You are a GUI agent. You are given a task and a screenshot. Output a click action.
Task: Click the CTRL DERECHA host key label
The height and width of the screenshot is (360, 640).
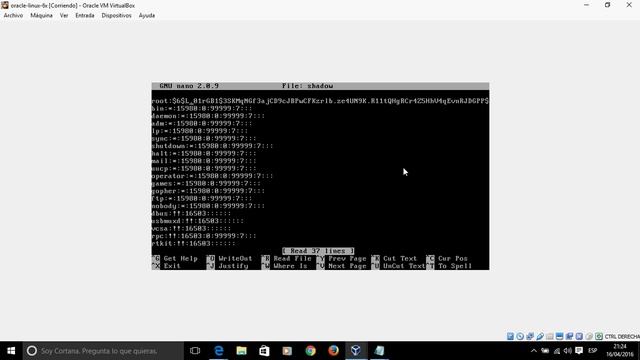point(622,336)
